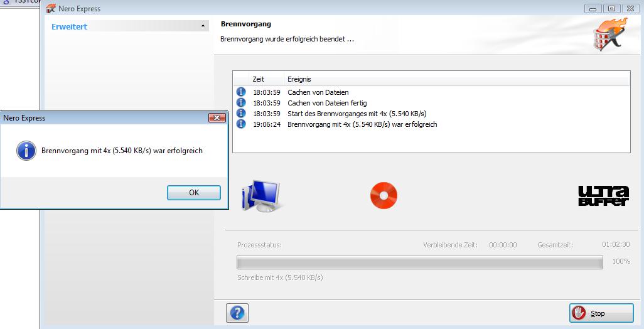
Task: Click the Prozessstatus label
Action: tap(260, 245)
